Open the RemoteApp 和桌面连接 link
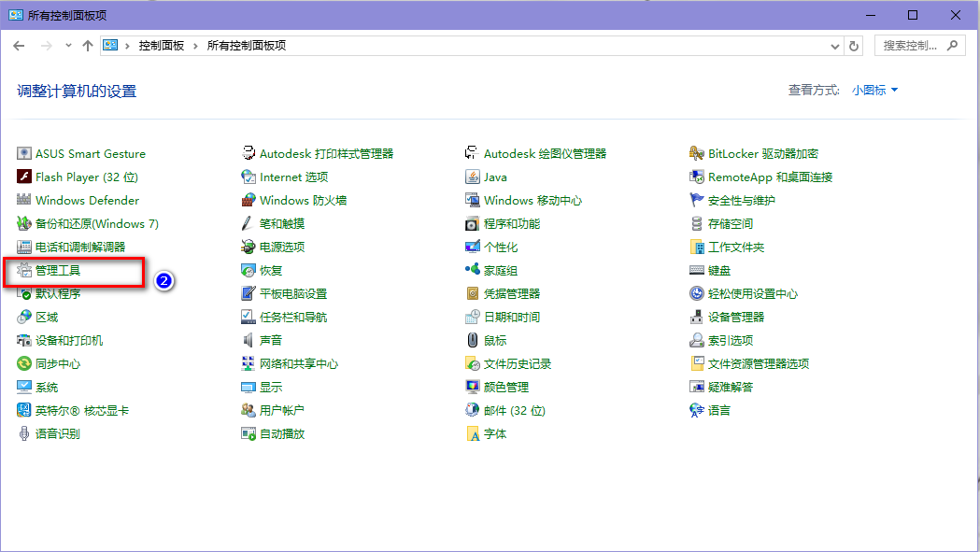 770,177
